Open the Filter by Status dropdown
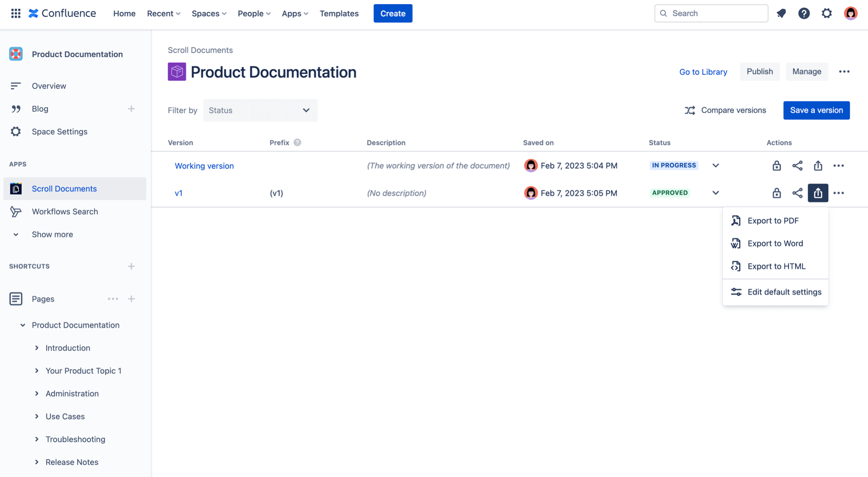This screenshot has height=477, width=868. click(x=260, y=110)
